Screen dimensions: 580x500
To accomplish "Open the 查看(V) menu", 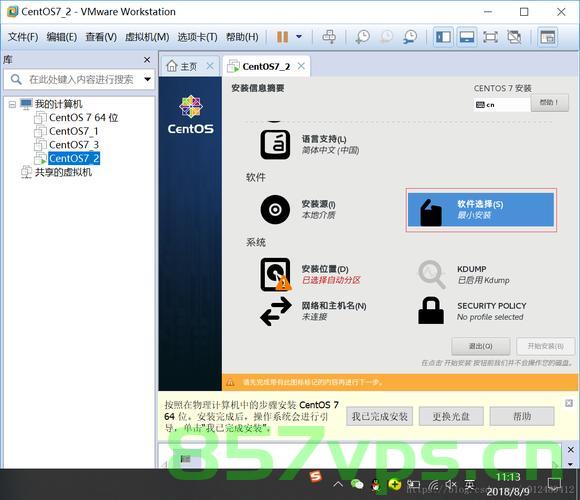I will 101,37.
